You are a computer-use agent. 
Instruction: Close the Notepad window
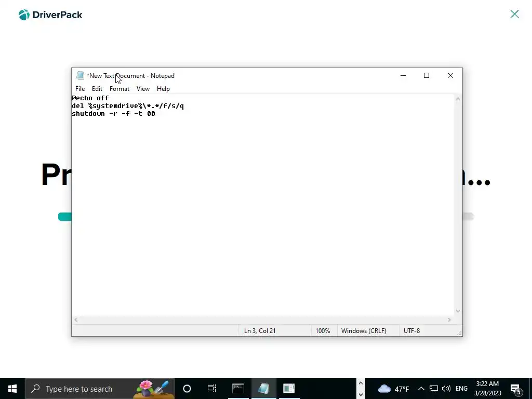click(450, 75)
